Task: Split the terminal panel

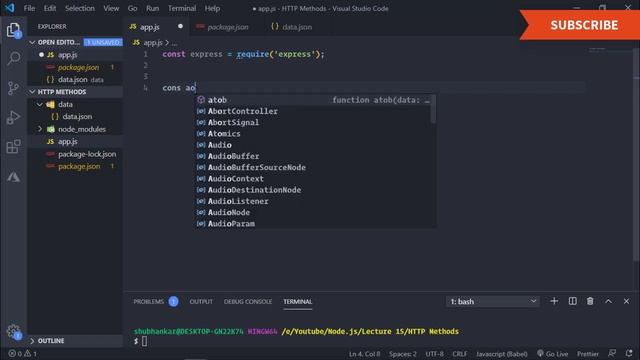Action: (x=573, y=301)
